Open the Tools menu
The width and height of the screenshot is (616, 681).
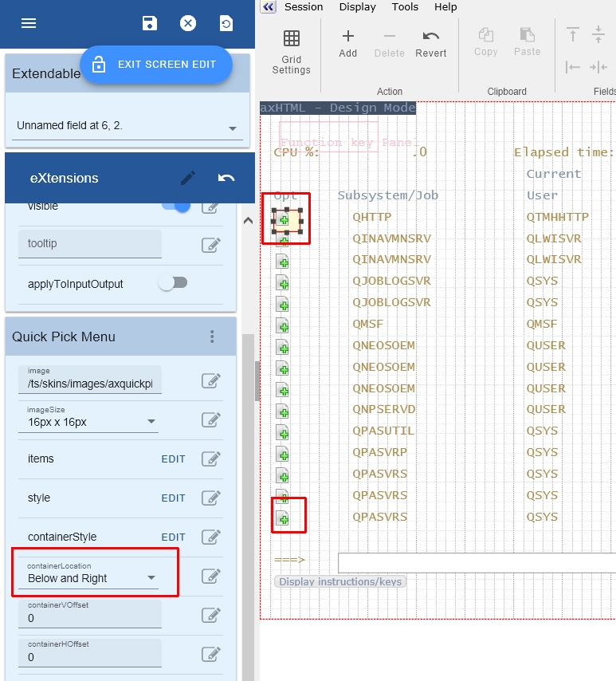pos(405,7)
